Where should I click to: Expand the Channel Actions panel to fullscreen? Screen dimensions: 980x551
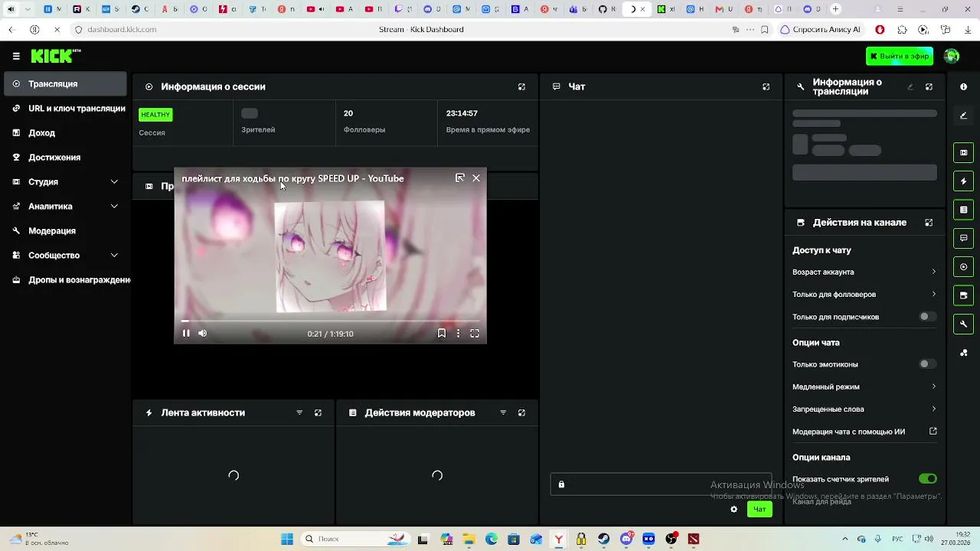click(x=929, y=223)
